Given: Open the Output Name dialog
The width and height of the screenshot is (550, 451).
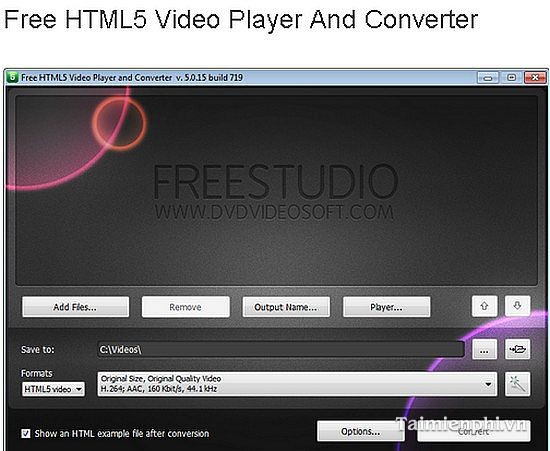Looking at the screenshot, I should (x=286, y=307).
